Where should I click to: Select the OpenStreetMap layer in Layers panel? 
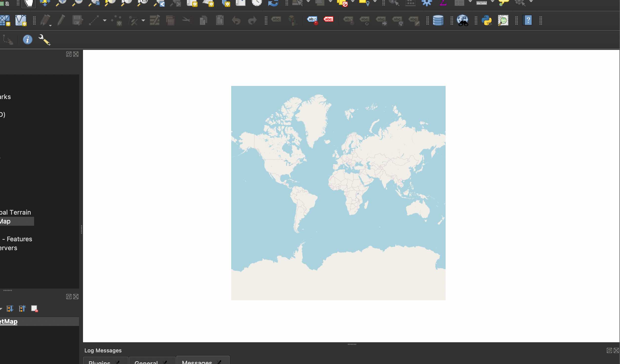(9, 322)
